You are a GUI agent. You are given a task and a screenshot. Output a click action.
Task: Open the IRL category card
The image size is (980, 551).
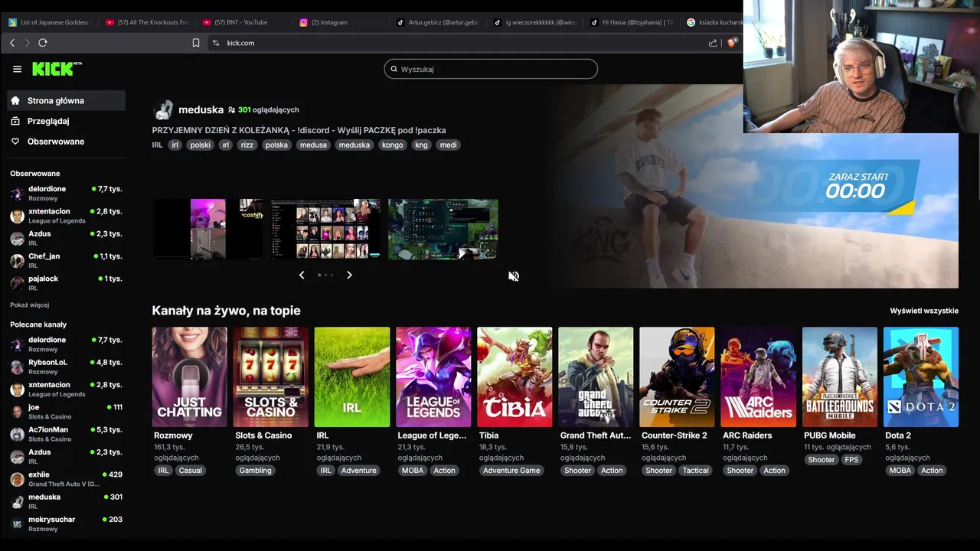click(x=352, y=377)
